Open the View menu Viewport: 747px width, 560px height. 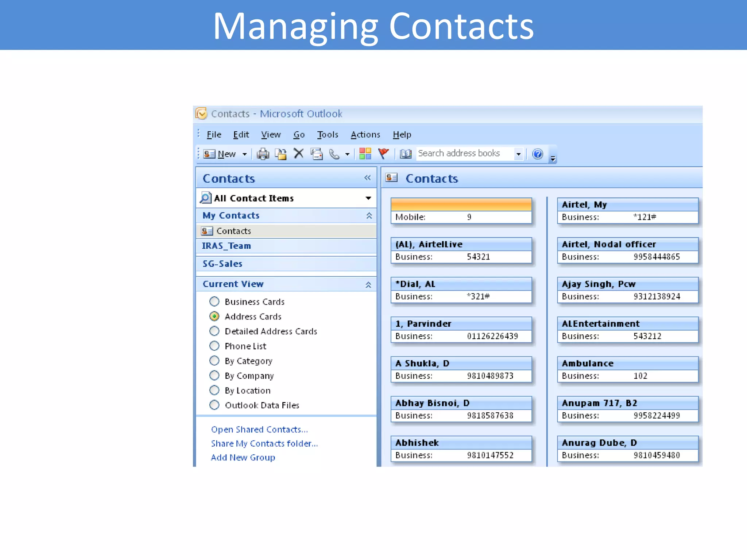[271, 135]
